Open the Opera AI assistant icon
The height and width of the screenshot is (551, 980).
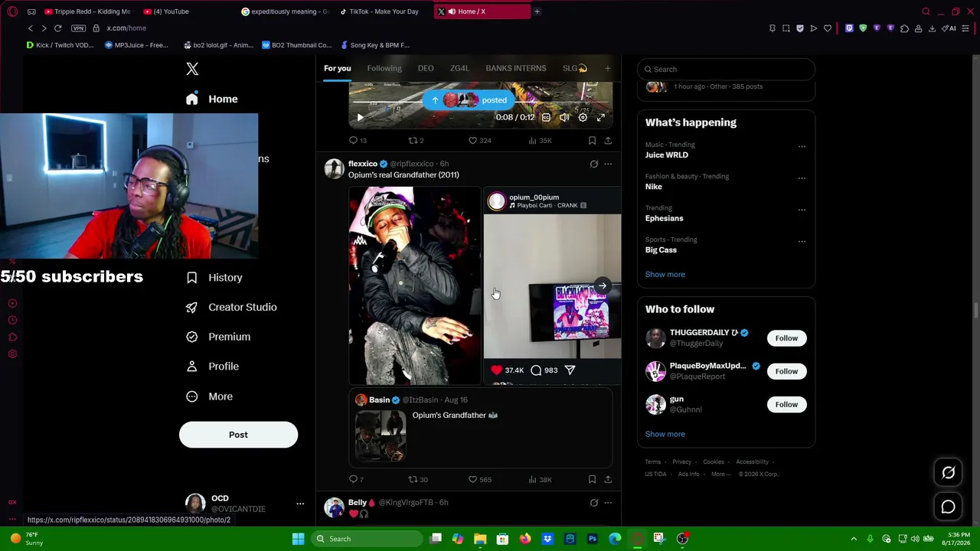click(x=949, y=28)
